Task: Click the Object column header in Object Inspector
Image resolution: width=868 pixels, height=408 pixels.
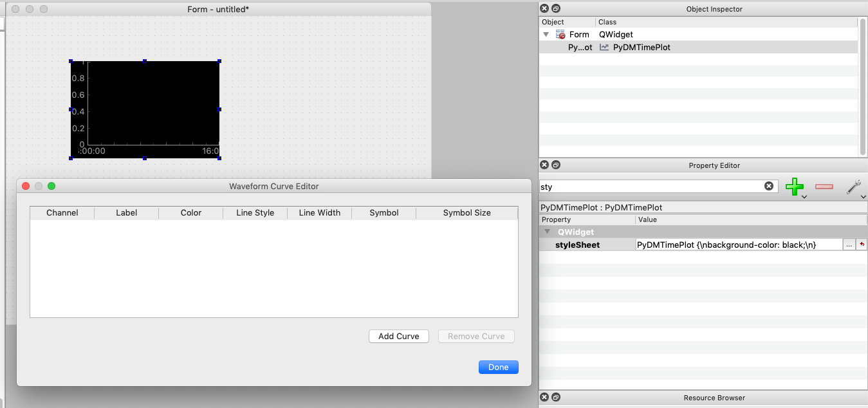Action: click(568, 22)
